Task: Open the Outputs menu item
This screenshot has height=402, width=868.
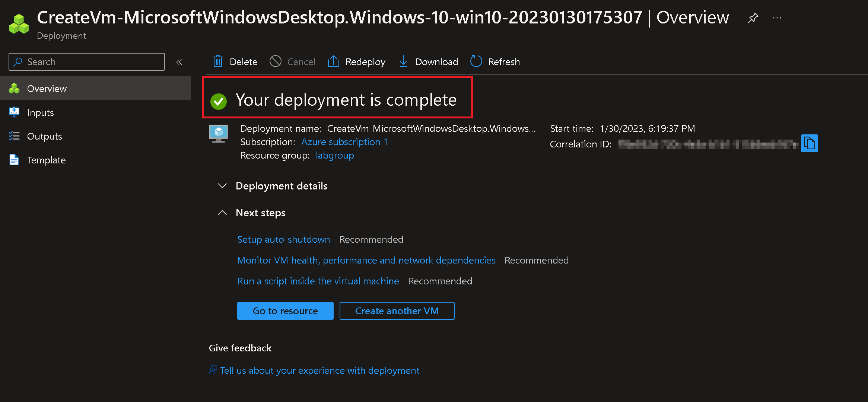Action: (44, 136)
